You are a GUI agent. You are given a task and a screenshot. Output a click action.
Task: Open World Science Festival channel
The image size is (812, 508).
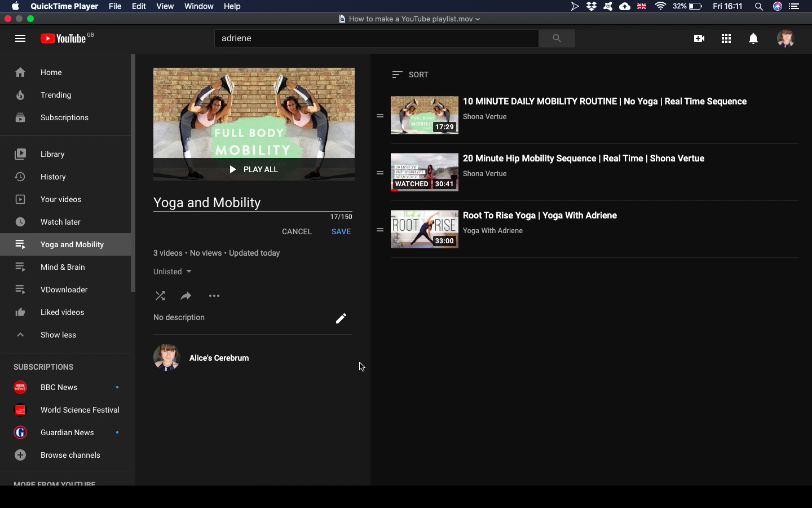(x=65, y=410)
